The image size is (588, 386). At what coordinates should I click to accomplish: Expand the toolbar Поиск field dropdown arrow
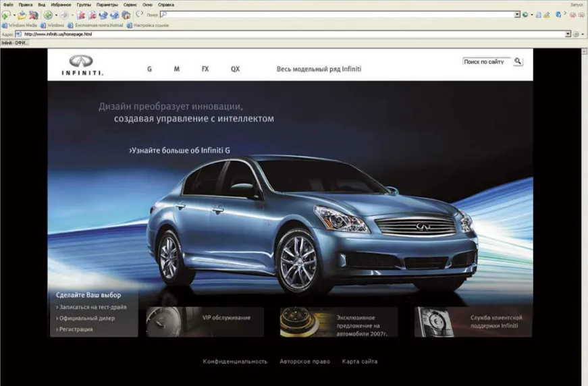517,15
